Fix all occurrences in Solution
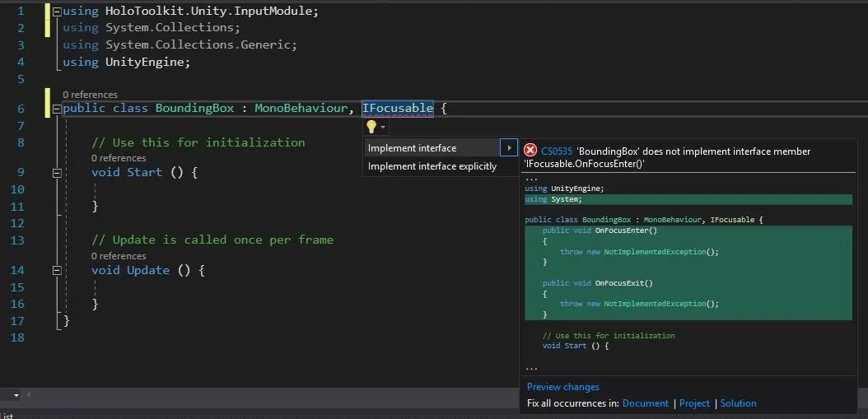 [738, 403]
